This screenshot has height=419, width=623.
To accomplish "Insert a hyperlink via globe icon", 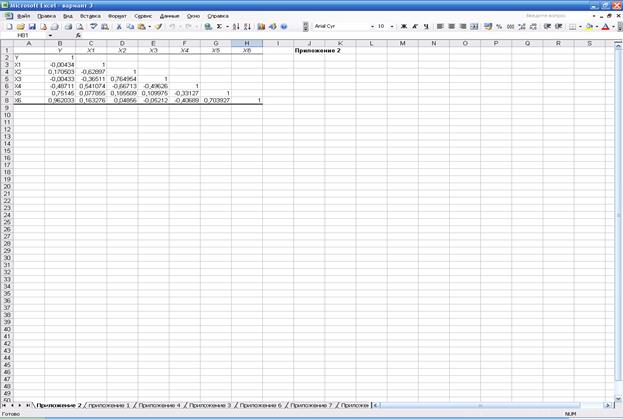I will tap(208, 27).
